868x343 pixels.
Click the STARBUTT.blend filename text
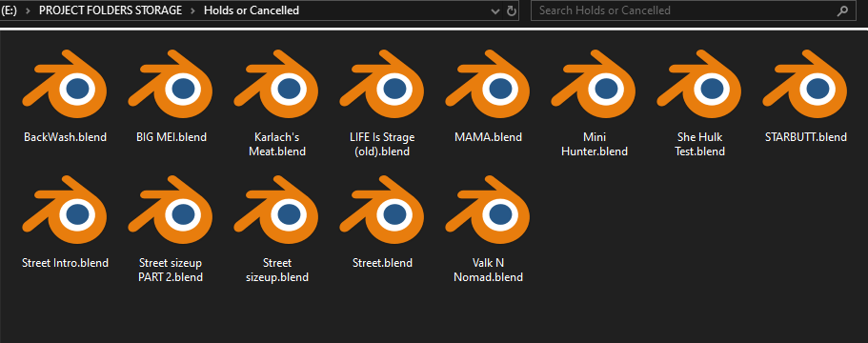[805, 137]
